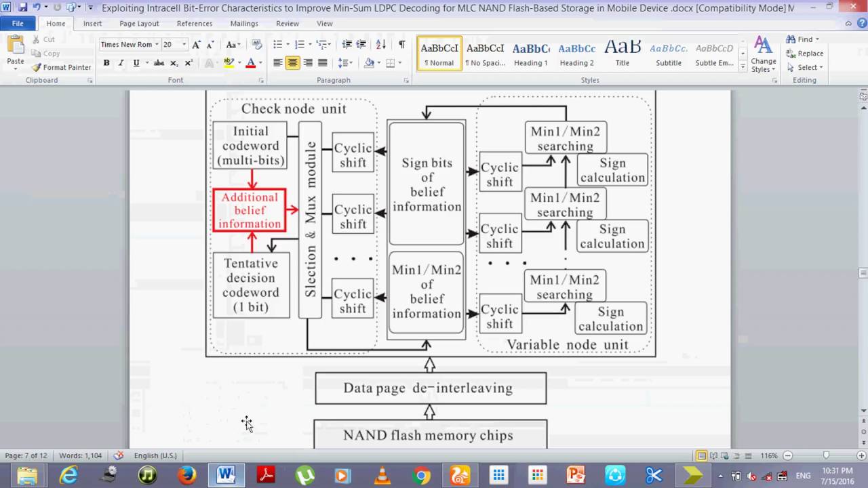Open VLC media player from taskbar

[382, 476]
